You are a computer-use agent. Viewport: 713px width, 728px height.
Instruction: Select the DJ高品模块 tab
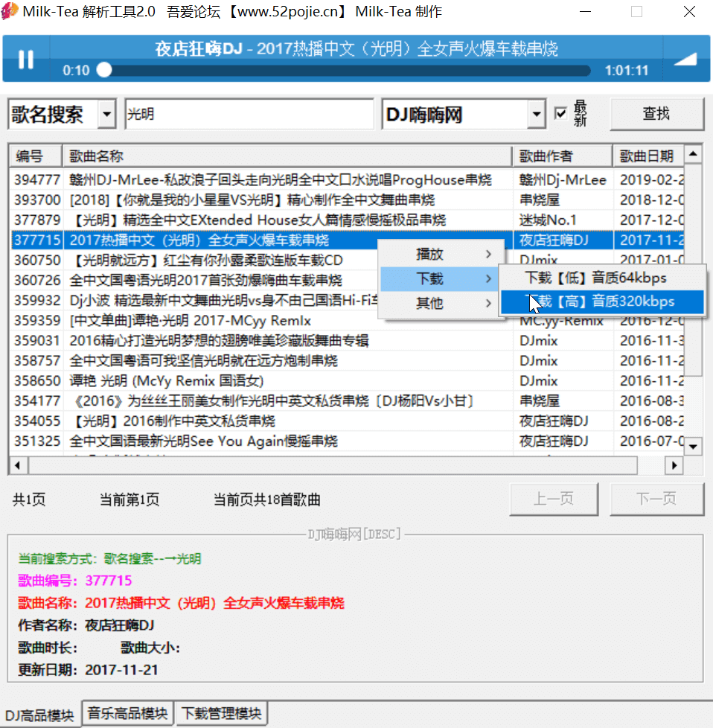[x=39, y=712]
